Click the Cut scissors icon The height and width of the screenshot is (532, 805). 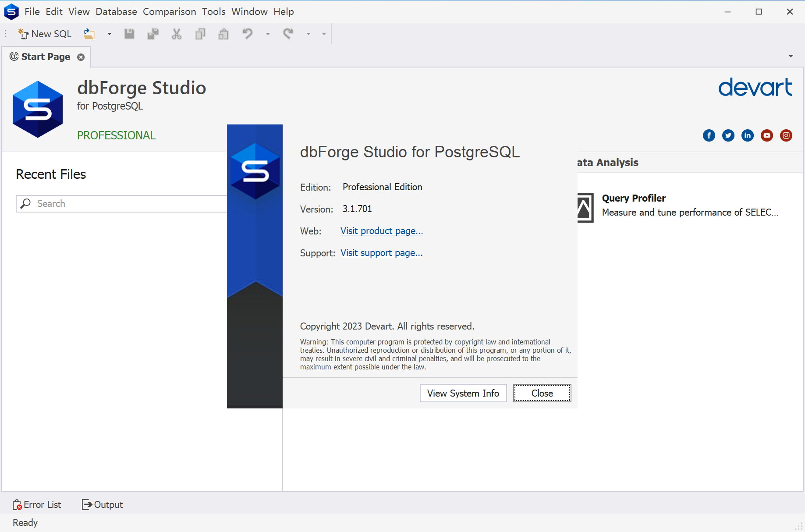click(177, 34)
